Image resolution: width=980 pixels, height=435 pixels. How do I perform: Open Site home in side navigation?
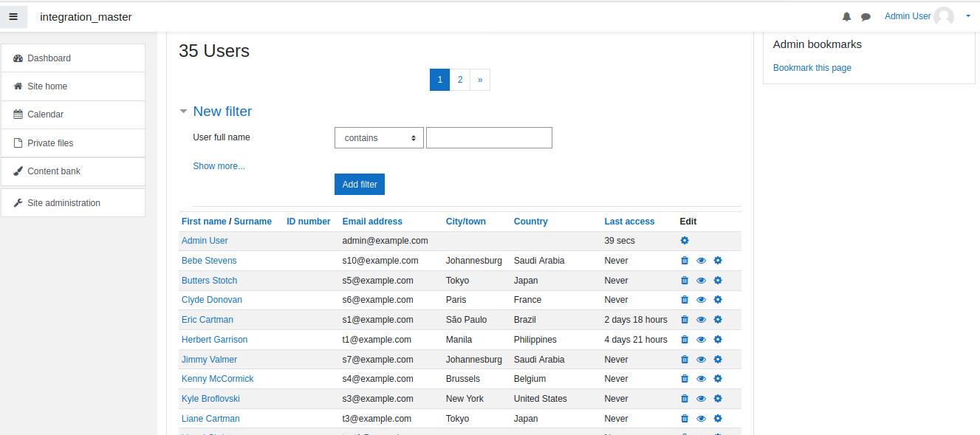click(73, 86)
